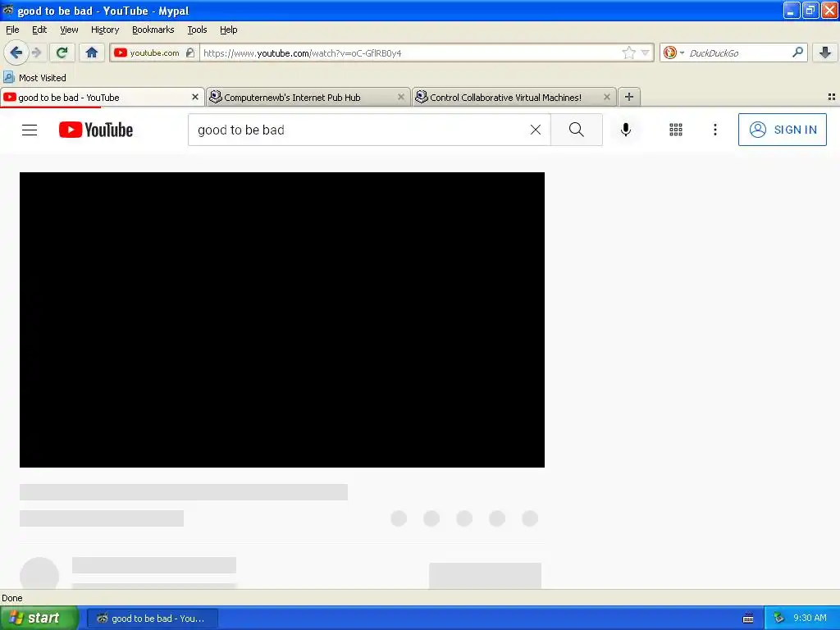Clear the YouTube search query with X
Image resolution: width=840 pixels, height=630 pixels.
535,130
